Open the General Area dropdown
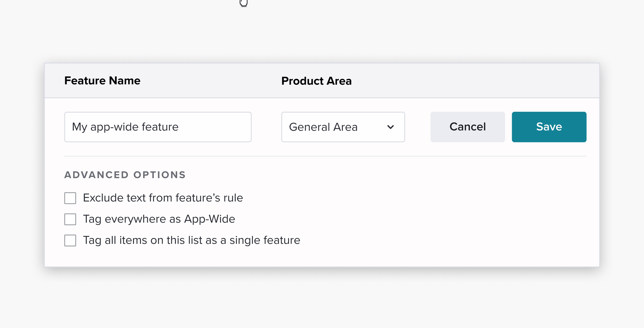 click(343, 127)
